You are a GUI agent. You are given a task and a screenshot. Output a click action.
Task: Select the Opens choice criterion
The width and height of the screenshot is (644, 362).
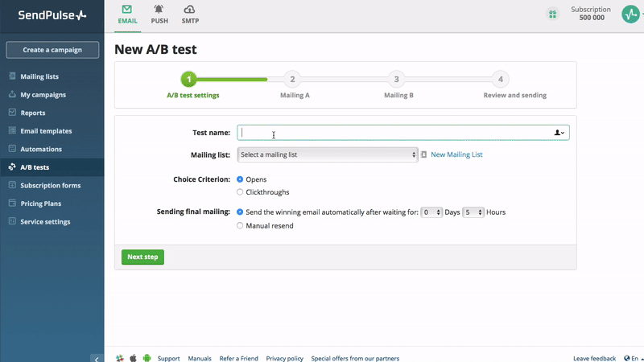pyautogui.click(x=240, y=179)
